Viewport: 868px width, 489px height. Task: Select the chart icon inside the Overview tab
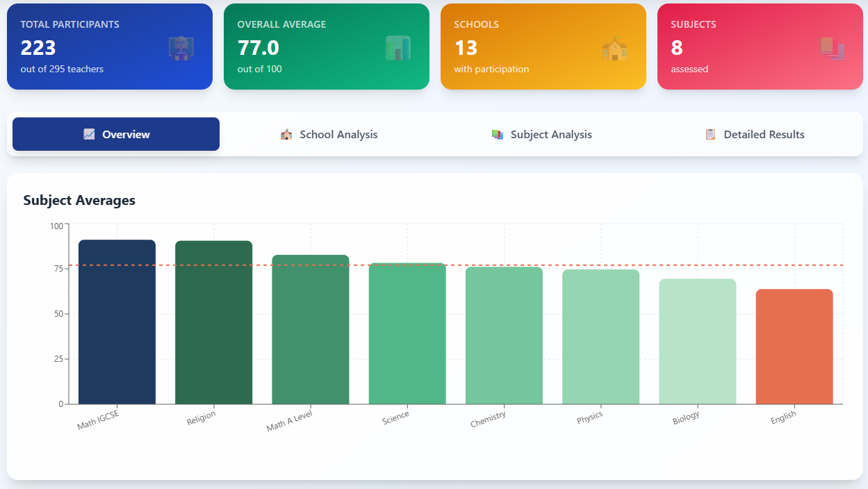(88, 134)
